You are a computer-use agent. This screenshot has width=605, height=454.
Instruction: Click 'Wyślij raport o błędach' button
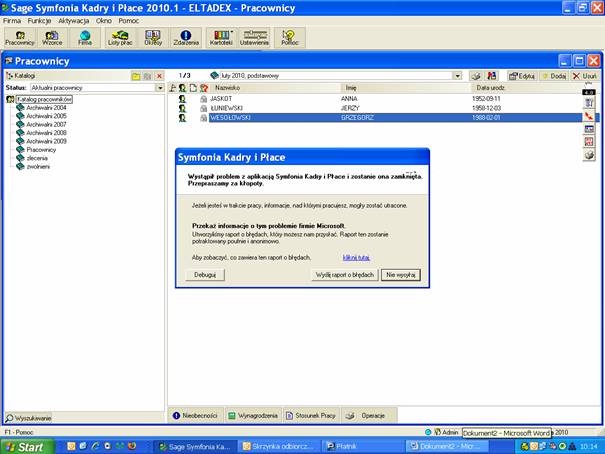tap(344, 274)
